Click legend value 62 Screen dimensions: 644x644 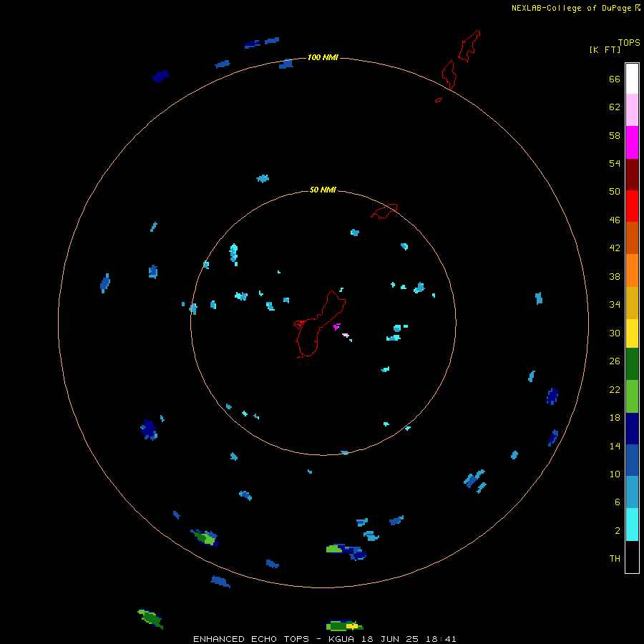(x=615, y=107)
